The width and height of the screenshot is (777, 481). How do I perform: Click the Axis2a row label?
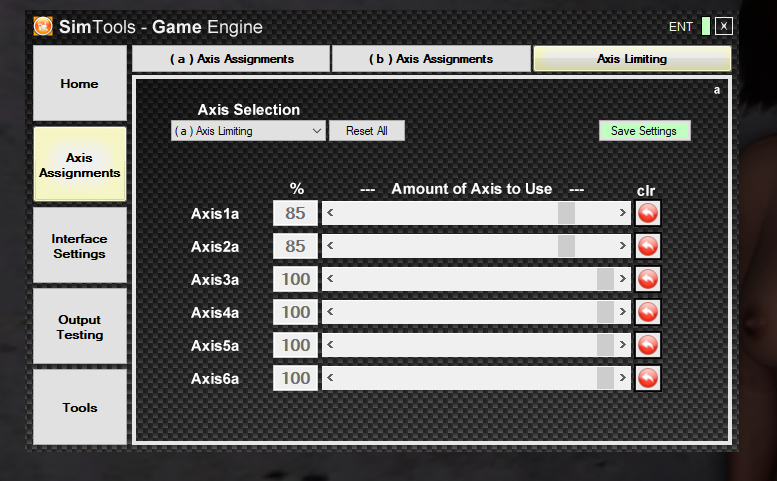215,247
